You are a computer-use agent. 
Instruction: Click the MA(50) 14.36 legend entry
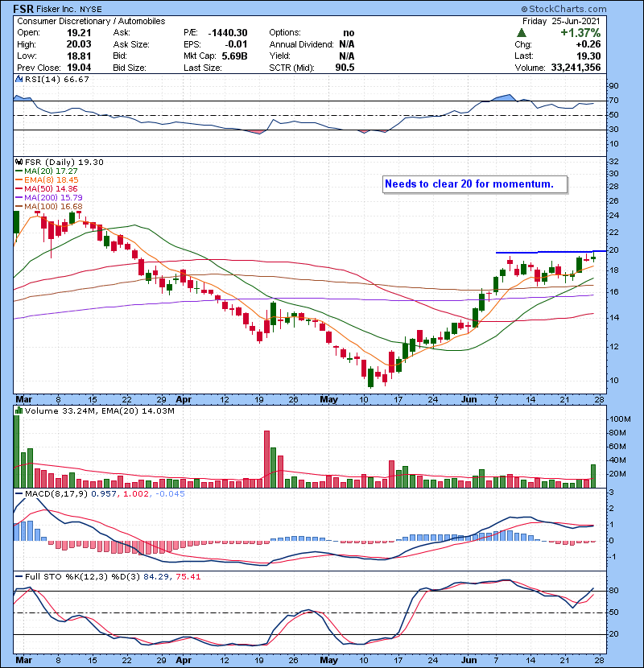(47, 188)
